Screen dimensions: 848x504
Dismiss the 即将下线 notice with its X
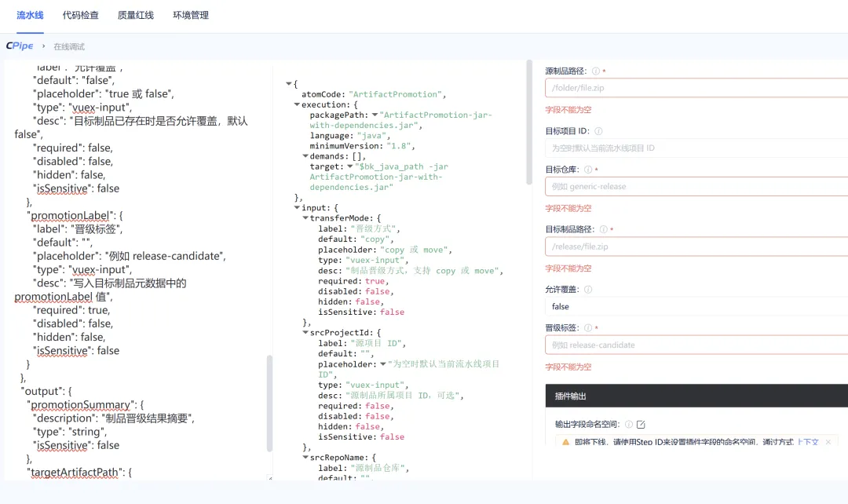828,442
